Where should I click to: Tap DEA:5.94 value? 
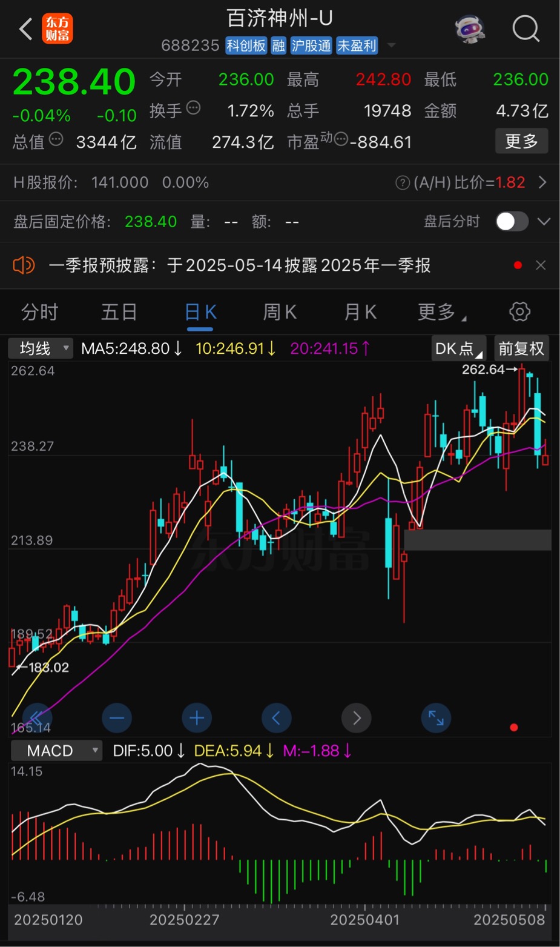pyautogui.click(x=234, y=751)
